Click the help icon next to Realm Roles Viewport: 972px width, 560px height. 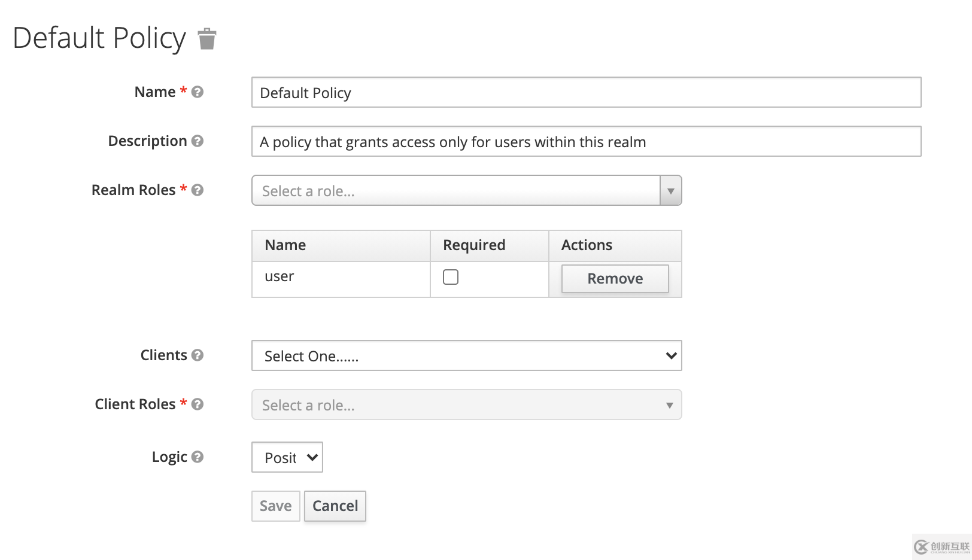pyautogui.click(x=198, y=190)
